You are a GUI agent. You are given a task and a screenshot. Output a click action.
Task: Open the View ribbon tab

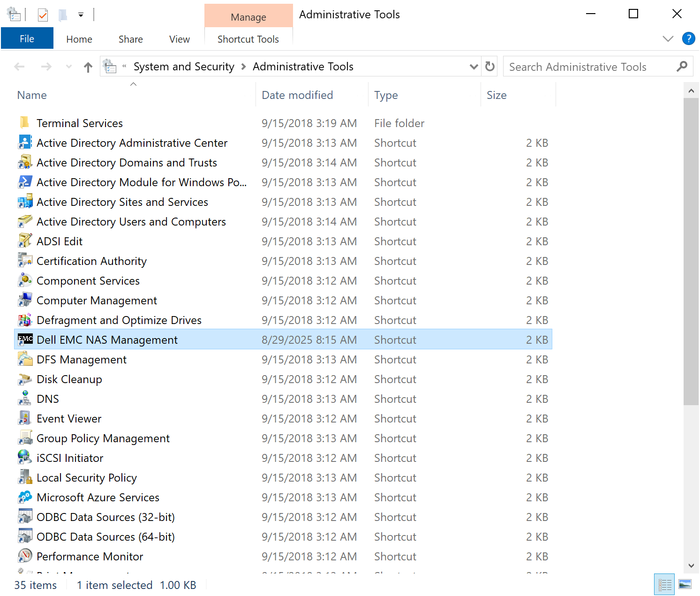179,39
